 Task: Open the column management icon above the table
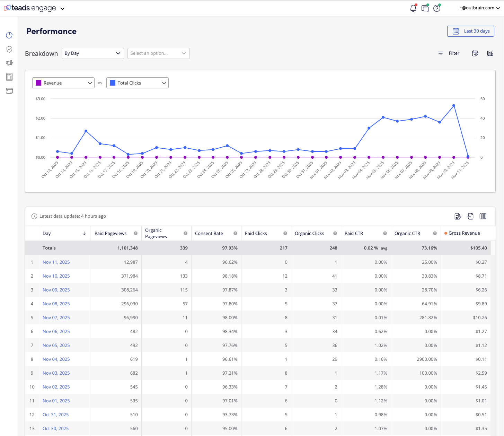click(x=483, y=216)
